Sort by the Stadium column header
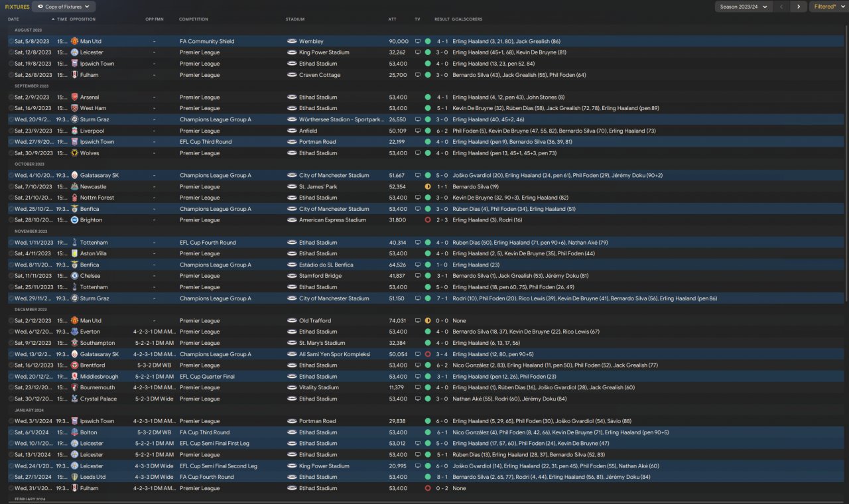This screenshot has width=849, height=504. coord(295,19)
